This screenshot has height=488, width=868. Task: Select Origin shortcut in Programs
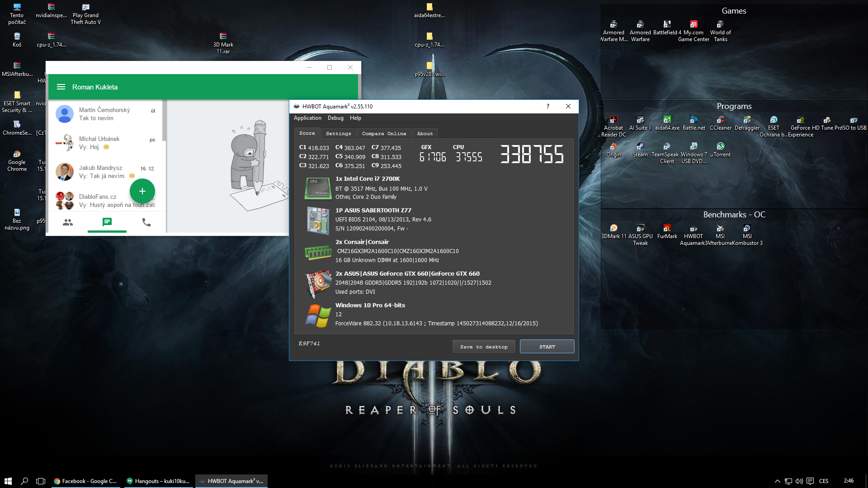(x=613, y=150)
